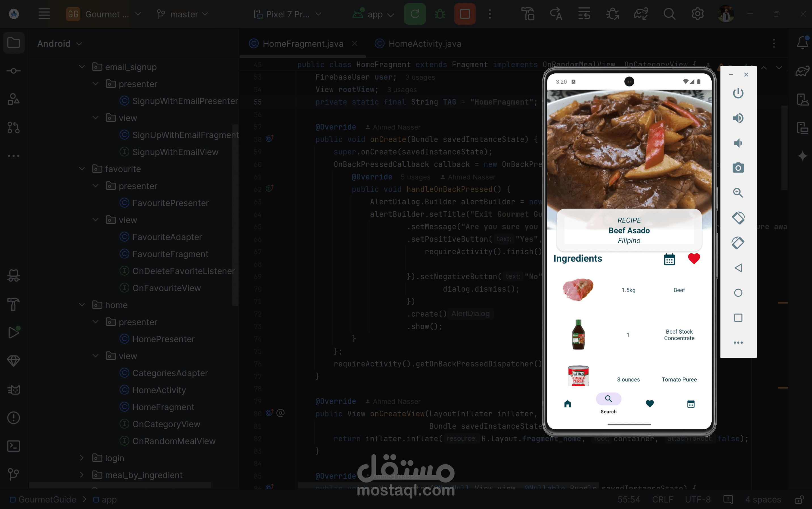The image size is (812, 509).
Task: Open the Terminal tool window icon
Action: click(14, 446)
